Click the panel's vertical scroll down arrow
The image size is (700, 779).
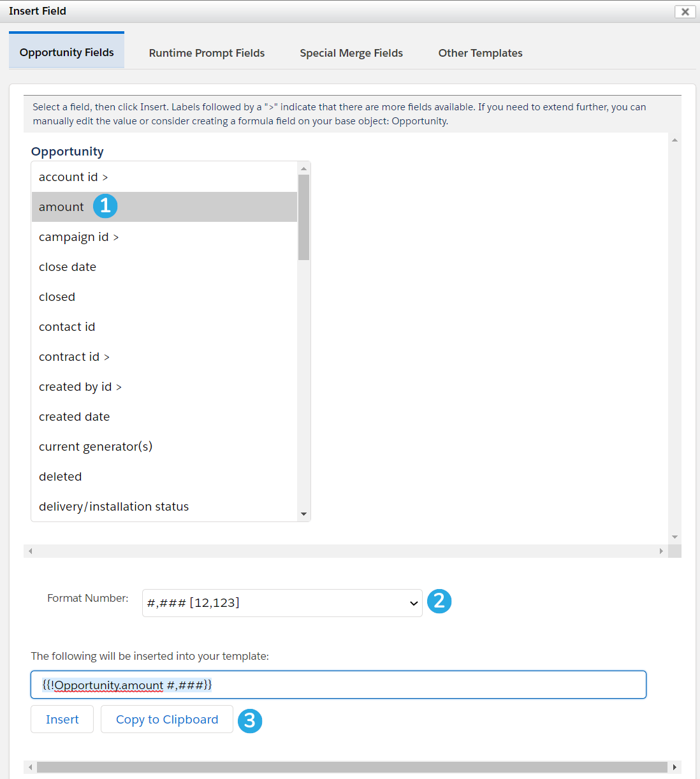point(674,537)
